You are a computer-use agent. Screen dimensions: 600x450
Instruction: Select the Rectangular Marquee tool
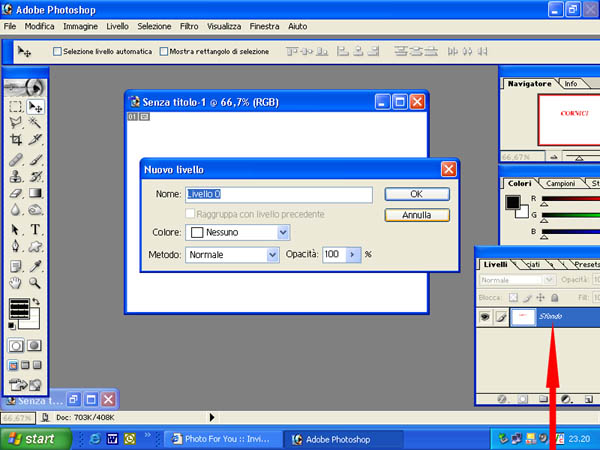(16, 107)
